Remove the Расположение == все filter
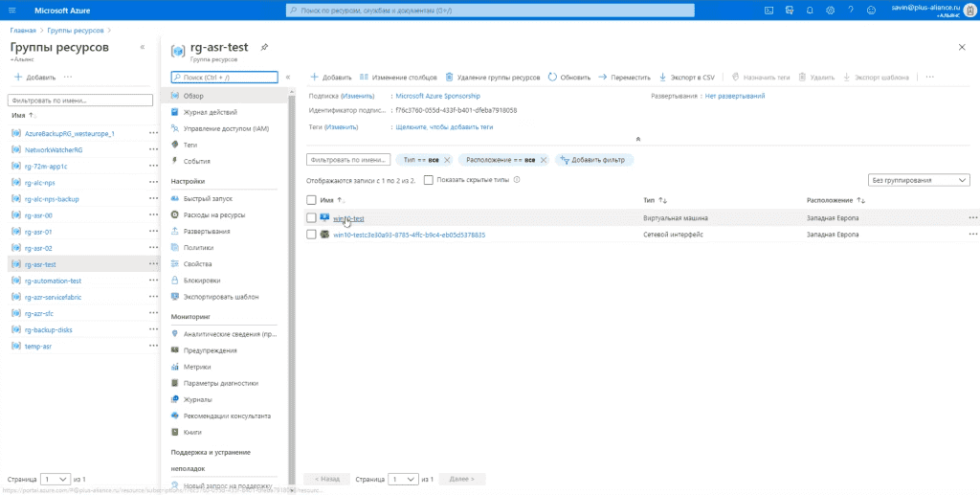Image resolution: width=980 pixels, height=495 pixels. coord(544,160)
